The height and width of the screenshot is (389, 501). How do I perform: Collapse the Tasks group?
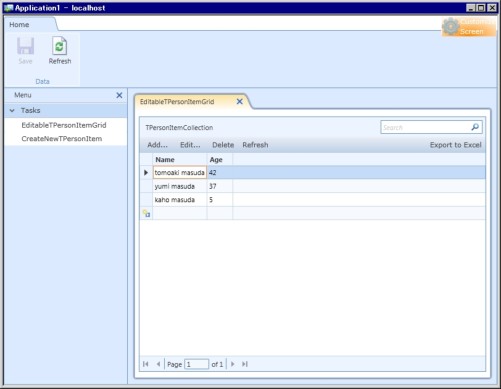pos(12,110)
